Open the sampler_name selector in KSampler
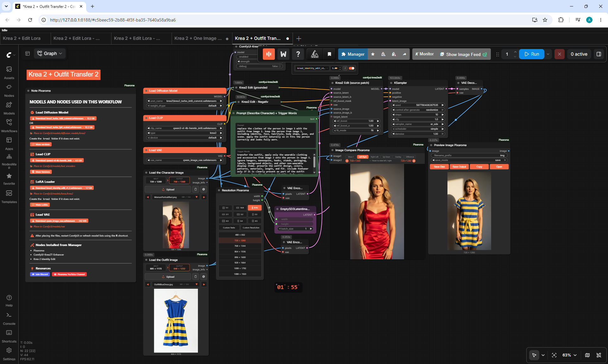 pos(418,124)
